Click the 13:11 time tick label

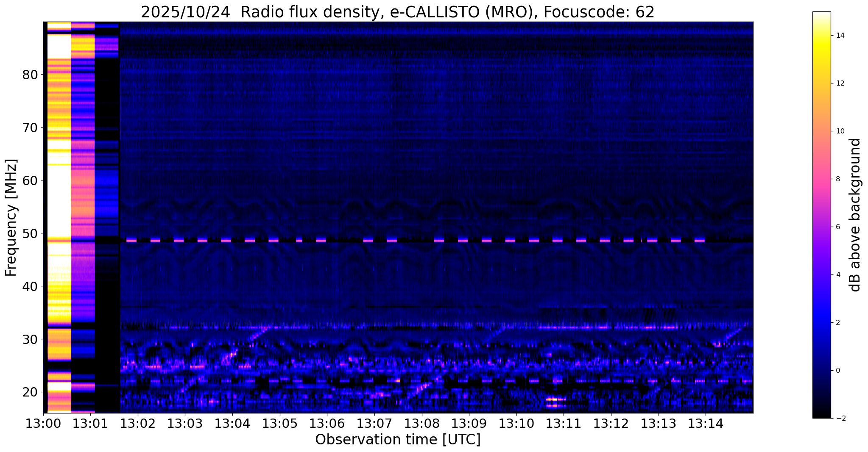tap(564, 424)
